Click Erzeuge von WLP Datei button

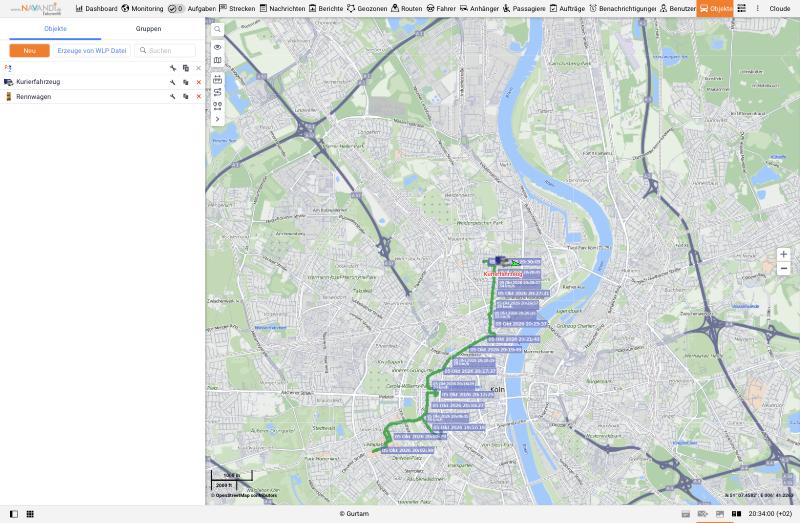pos(92,51)
